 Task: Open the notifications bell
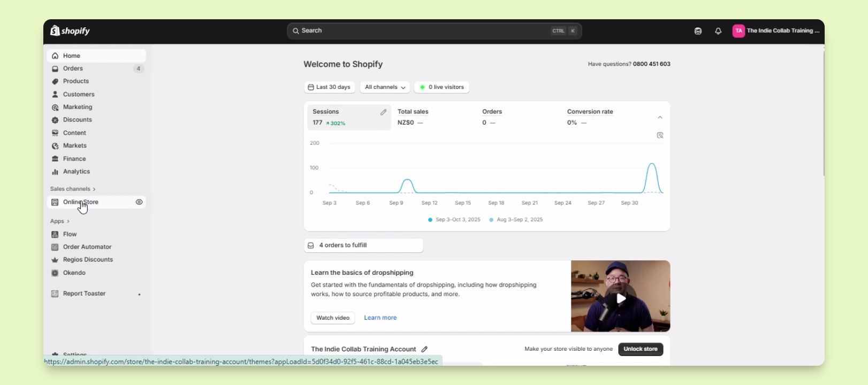[718, 31]
